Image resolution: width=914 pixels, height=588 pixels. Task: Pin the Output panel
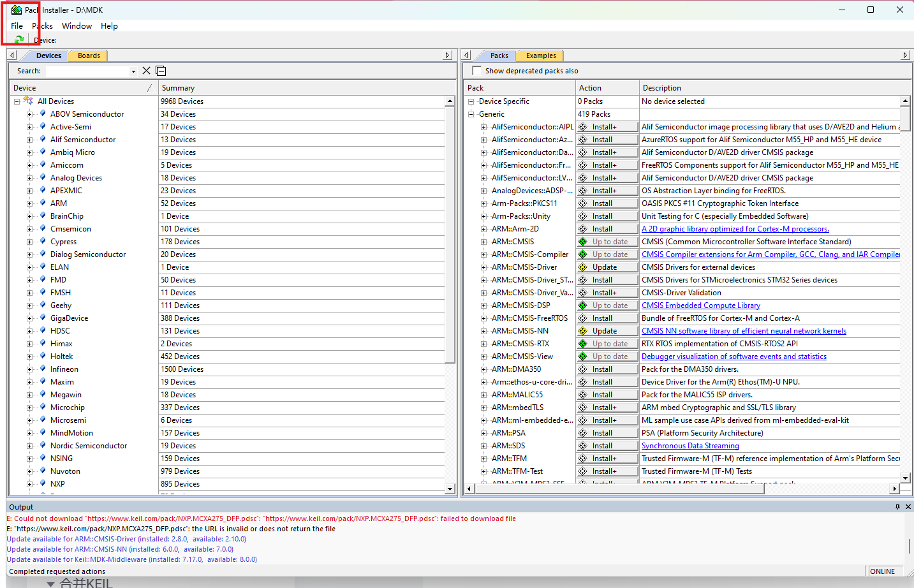897,506
